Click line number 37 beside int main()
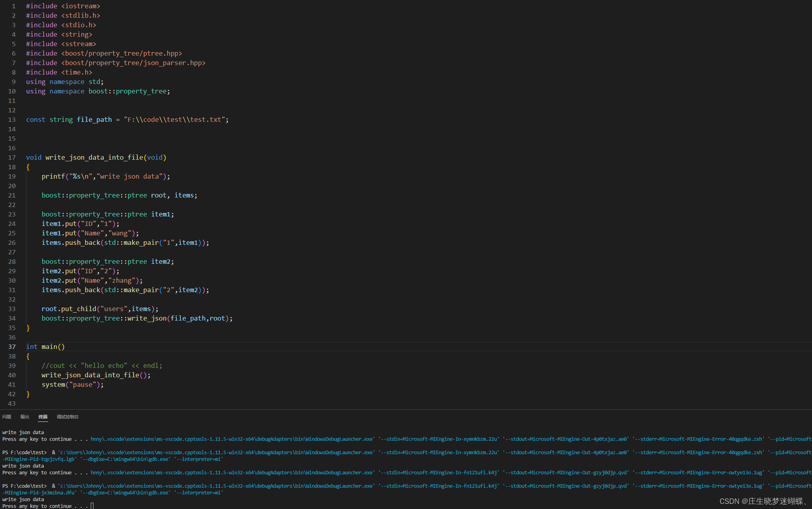The height and width of the screenshot is (509, 812). point(12,347)
